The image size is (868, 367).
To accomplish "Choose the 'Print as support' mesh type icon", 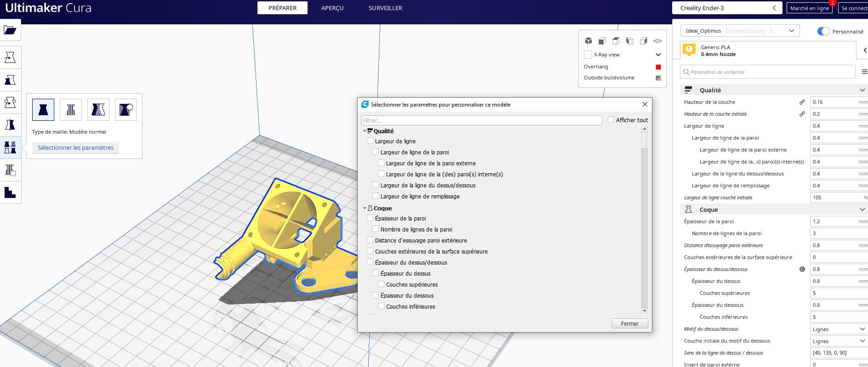I will coord(71,110).
